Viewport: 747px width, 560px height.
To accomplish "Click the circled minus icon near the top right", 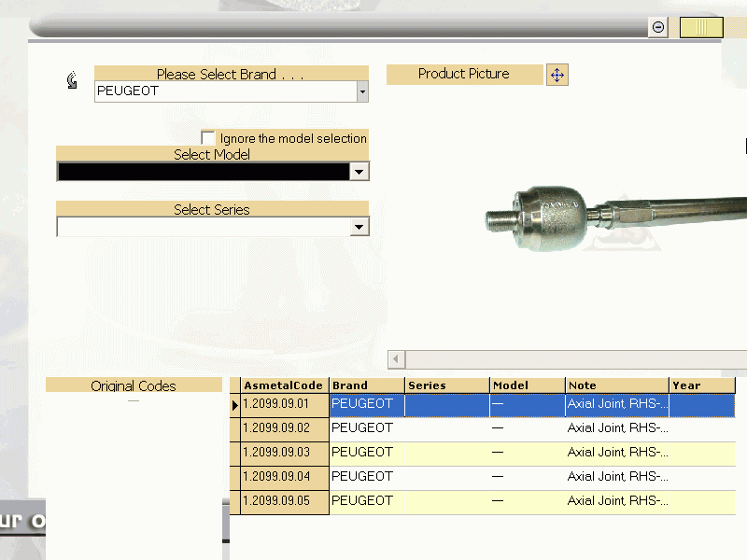I will [657, 27].
